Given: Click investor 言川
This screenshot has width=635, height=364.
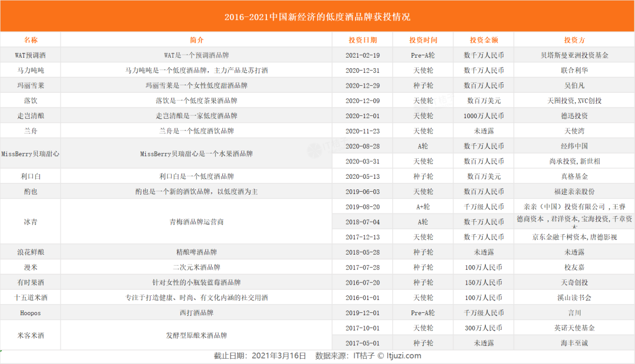Looking at the screenshot, I should pos(574,313).
